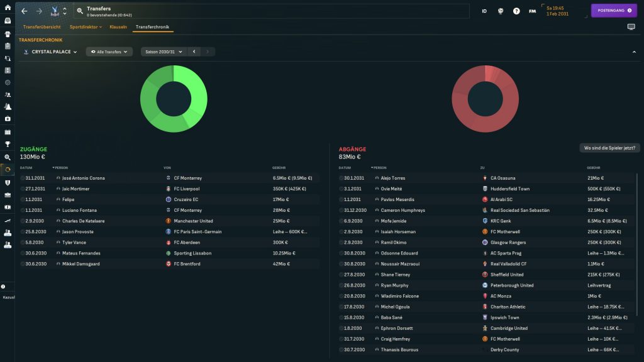Open the Sportdirektor tab menu
This screenshot has height=362, width=644.
[x=86, y=27]
